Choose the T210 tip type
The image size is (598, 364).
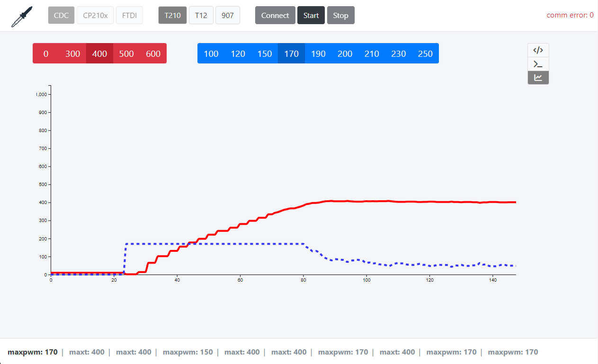[x=172, y=15]
